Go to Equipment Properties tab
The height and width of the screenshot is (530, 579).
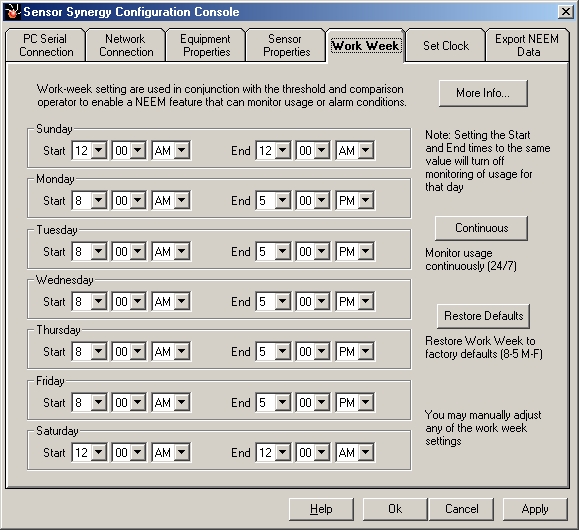coord(206,45)
